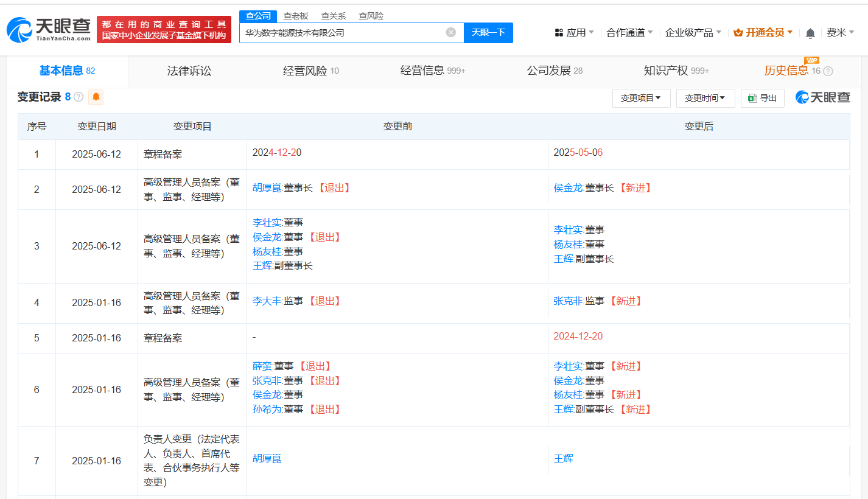Open the 合作通道 dropdown menu
The height and width of the screenshot is (499, 868).
629,33
